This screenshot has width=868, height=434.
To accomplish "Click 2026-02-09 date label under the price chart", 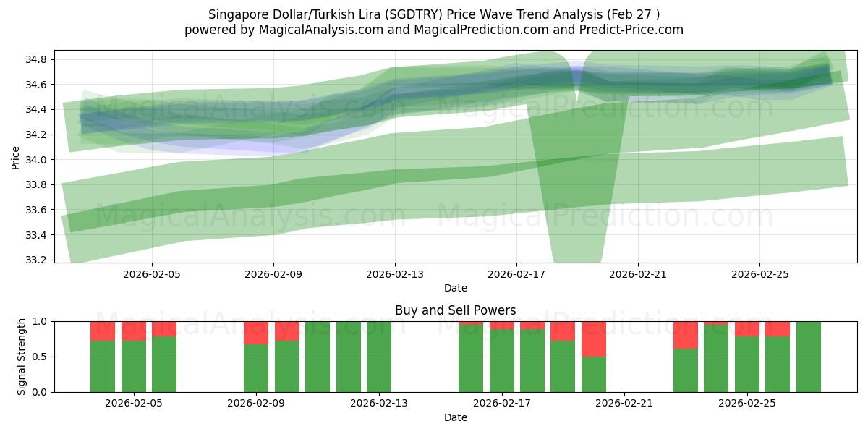I will point(273,274).
